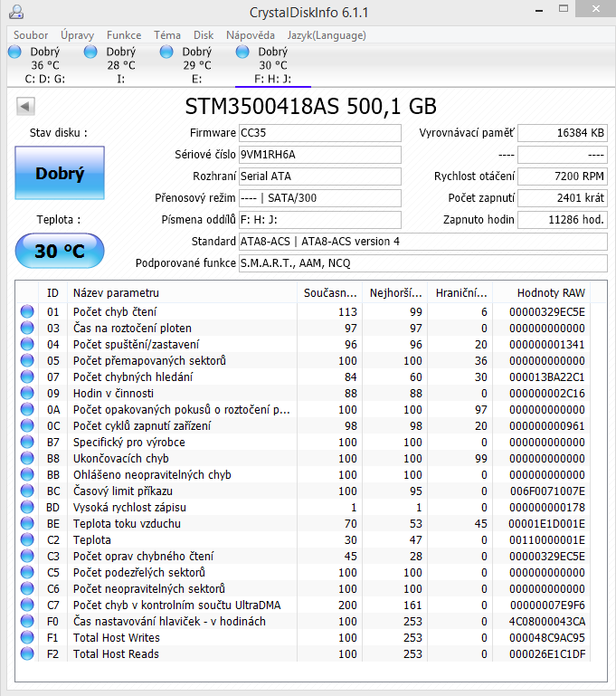Click status orb of attribute C5 row
The image size is (616, 696).
tap(27, 572)
